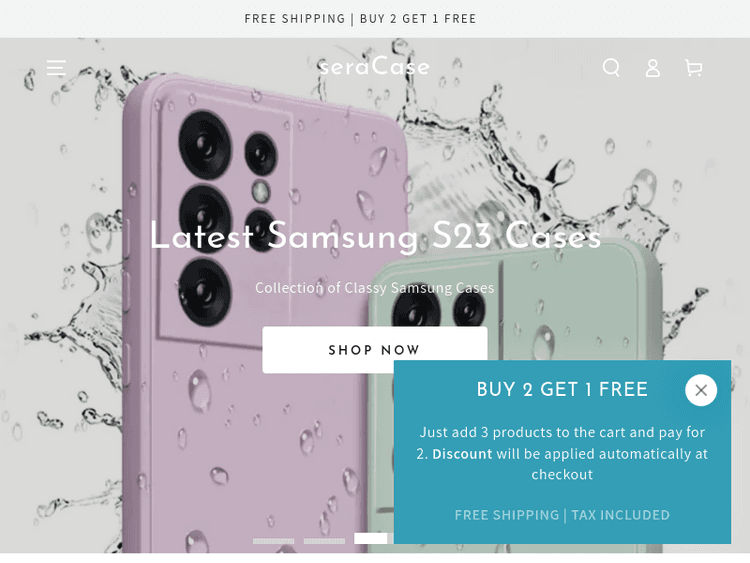
Task: Open the account login icon
Action: [x=652, y=68]
